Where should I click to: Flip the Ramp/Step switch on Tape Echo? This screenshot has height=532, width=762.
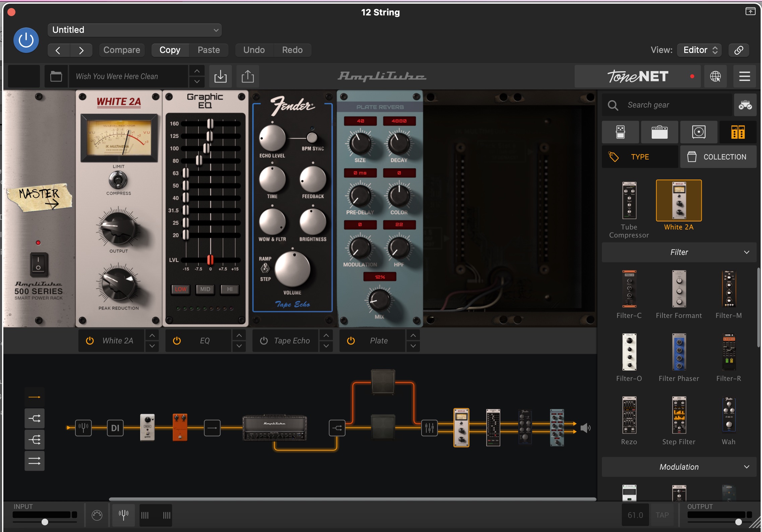click(x=265, y=268)
